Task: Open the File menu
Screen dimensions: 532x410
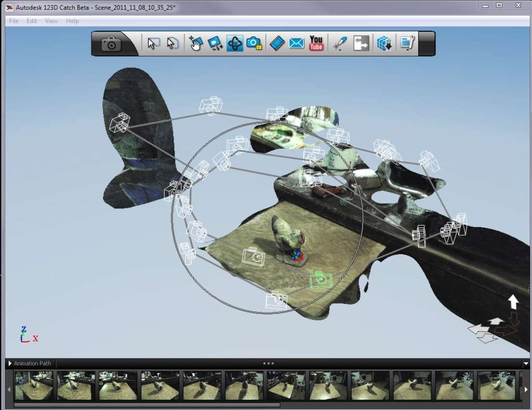Action: pos(14,21)
